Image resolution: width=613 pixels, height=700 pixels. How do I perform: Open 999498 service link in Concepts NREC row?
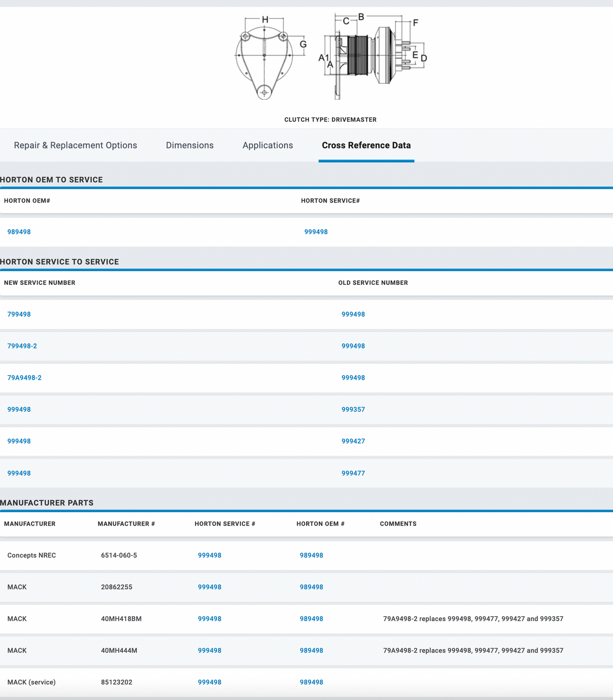click(210, 555)
